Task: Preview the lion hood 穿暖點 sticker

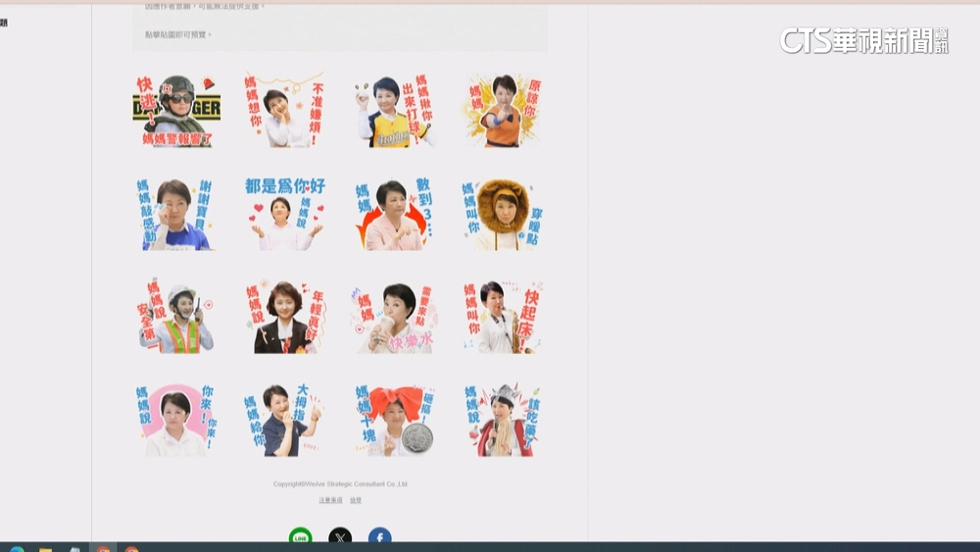Action: (502, 215)
